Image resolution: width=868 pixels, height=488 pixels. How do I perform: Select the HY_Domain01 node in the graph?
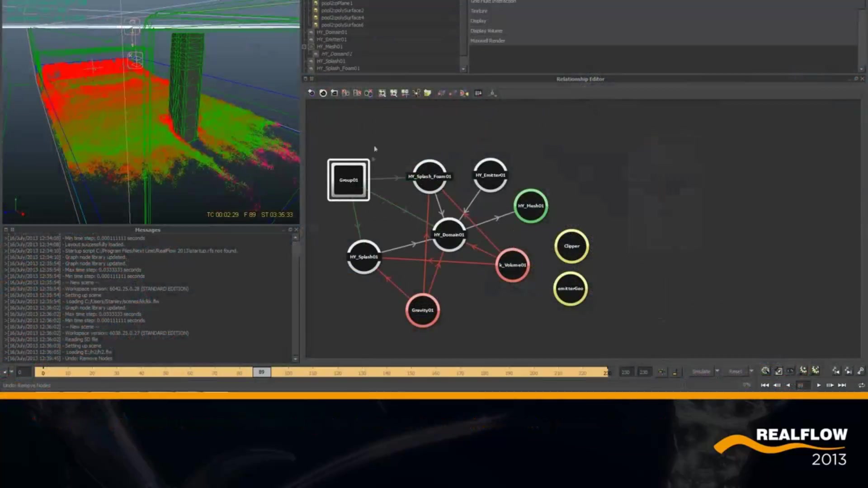coord(449,235)
